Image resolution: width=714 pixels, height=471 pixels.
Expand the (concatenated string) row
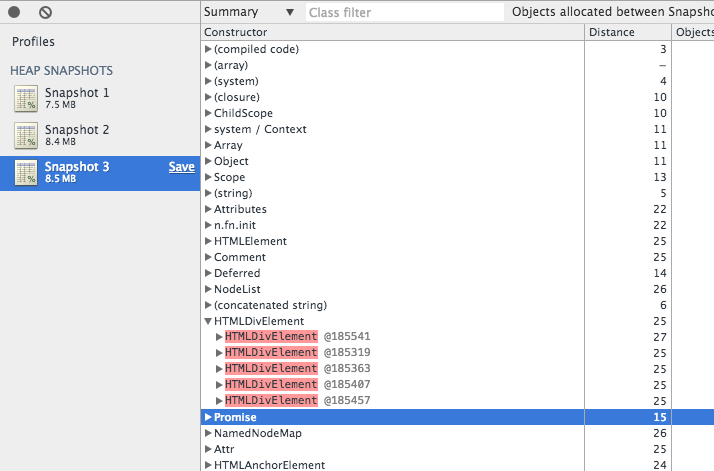(208, 305)
